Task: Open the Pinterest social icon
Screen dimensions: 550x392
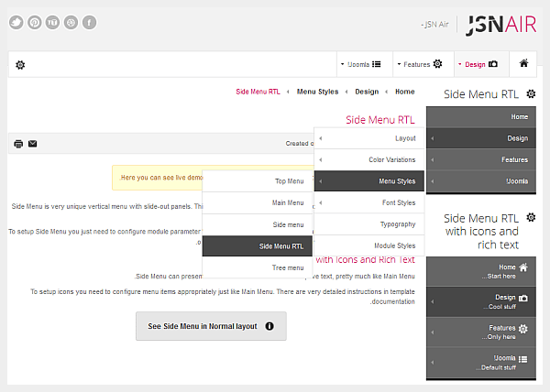Action: pos(34,23)
